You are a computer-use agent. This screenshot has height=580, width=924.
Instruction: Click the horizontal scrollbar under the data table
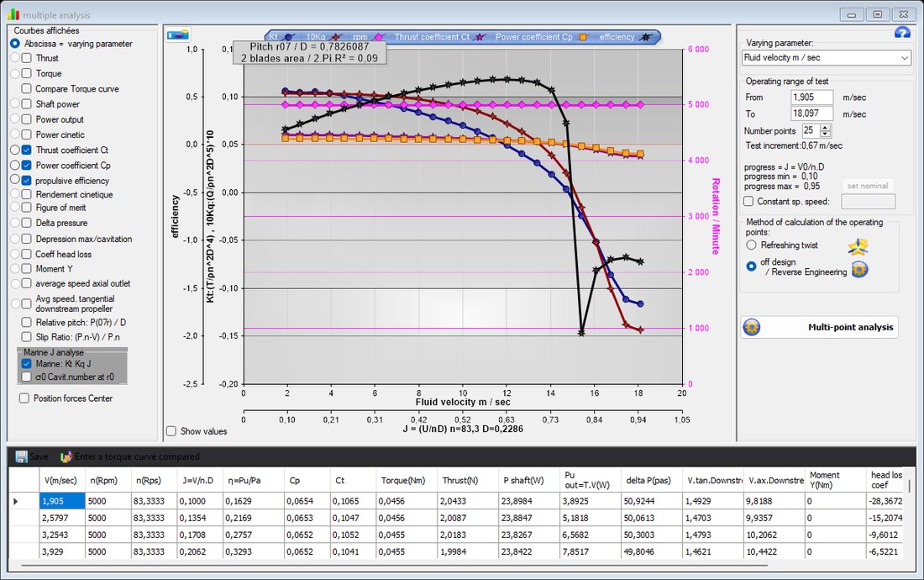tap(395, 566)
